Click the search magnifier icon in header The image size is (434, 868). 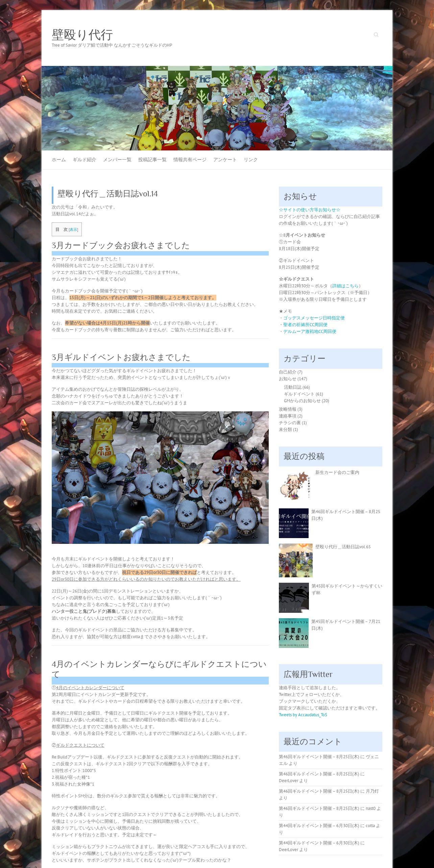pos(376,34)
